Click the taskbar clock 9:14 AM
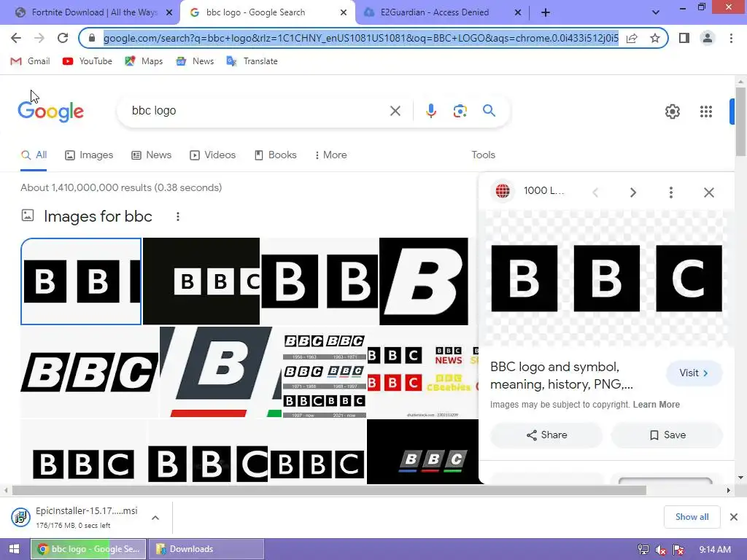 pos(715,550)
